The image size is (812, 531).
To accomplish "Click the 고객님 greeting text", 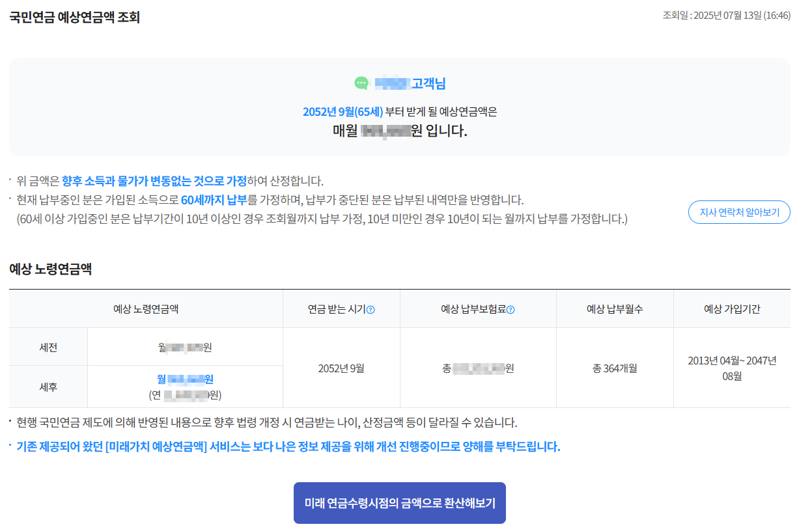I will tap(428, 83).
